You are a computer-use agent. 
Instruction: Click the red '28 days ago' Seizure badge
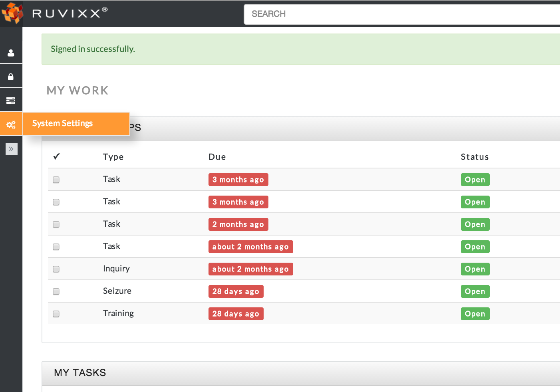pos(236,291)
